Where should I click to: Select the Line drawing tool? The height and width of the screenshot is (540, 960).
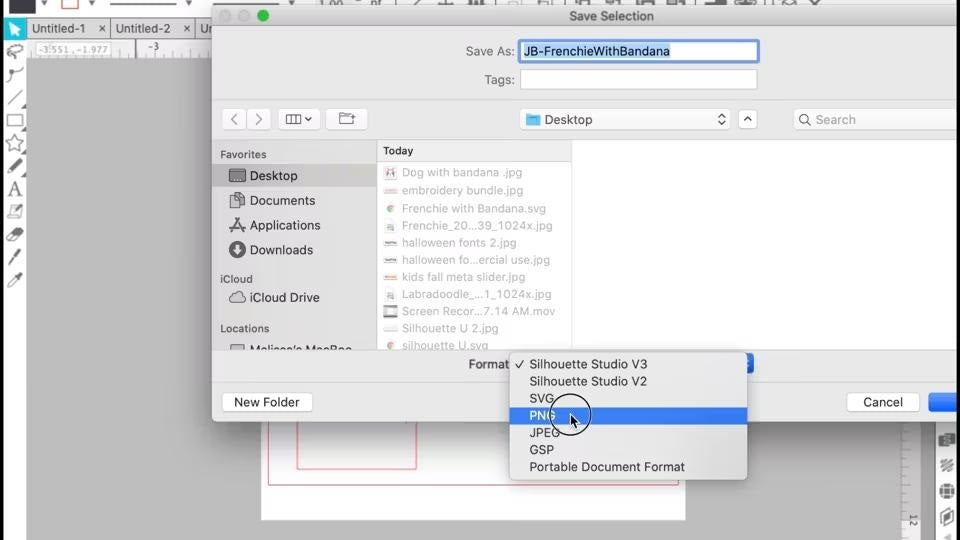[x=15, y=97]
